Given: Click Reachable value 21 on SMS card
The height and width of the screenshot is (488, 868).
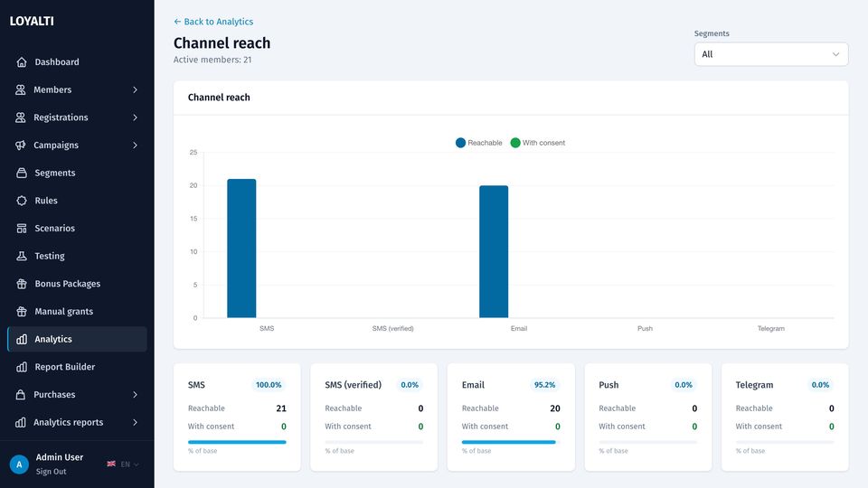Looking at the screenshot, I should coord(281,408).
